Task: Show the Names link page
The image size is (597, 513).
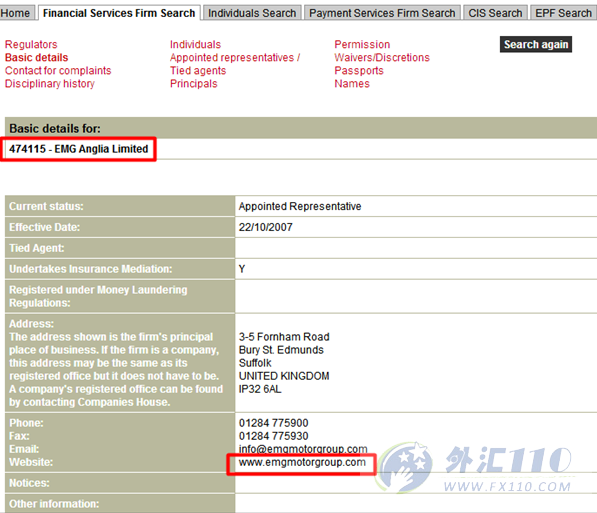Action: pyautogui.click(x=352, y=84)
